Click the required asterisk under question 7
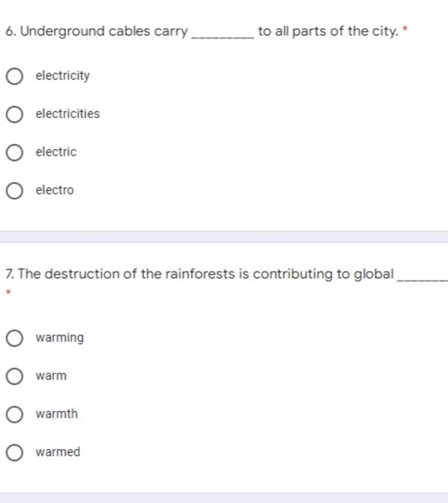The width and height of the screenshot is (448, 503). point(9,292)
